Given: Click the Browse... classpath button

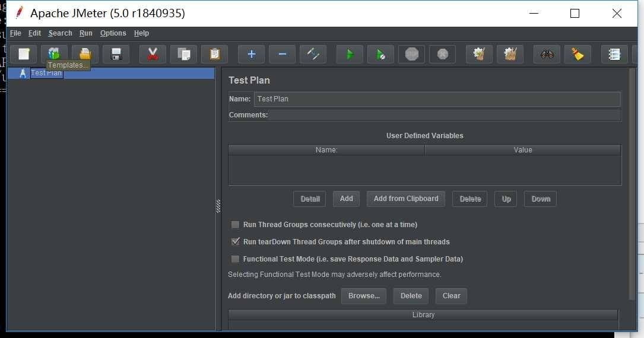Looking at the screenshot, I should coord(364,296).
